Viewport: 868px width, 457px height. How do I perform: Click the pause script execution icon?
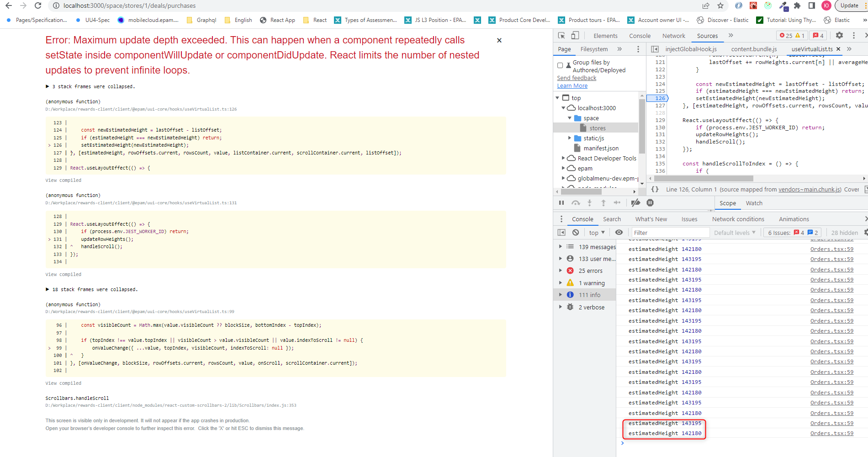[x=561, y=202]
